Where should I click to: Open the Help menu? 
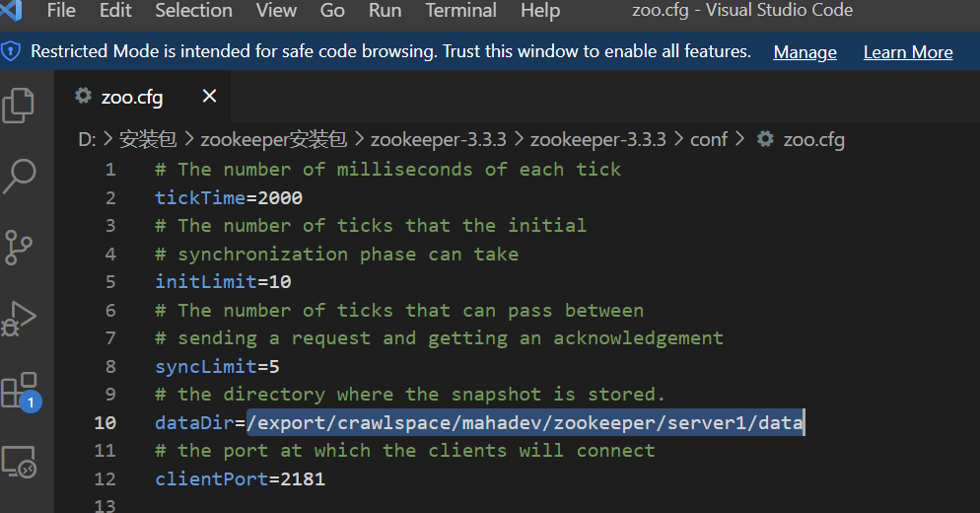[540, 10]
